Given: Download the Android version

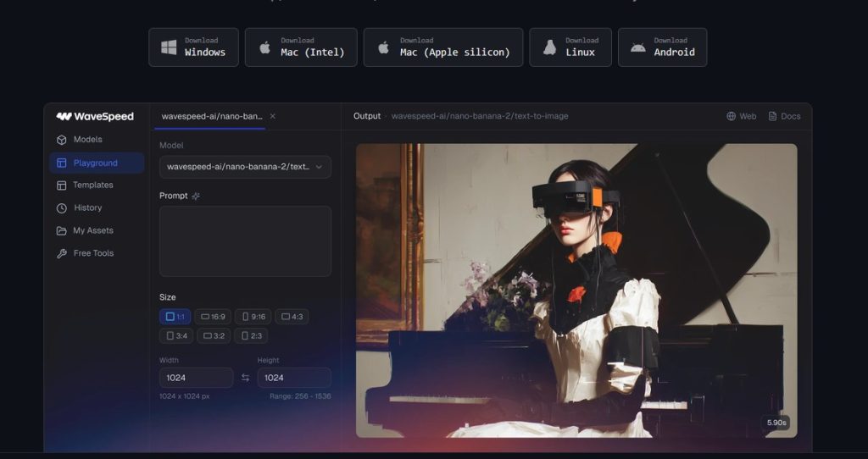Looking at the screenshot, I should [662, 47].
